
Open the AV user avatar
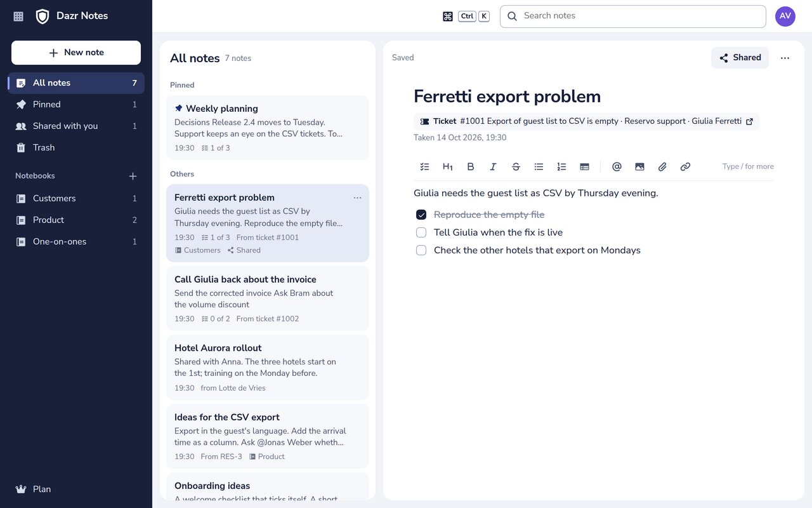pos(785,17)
